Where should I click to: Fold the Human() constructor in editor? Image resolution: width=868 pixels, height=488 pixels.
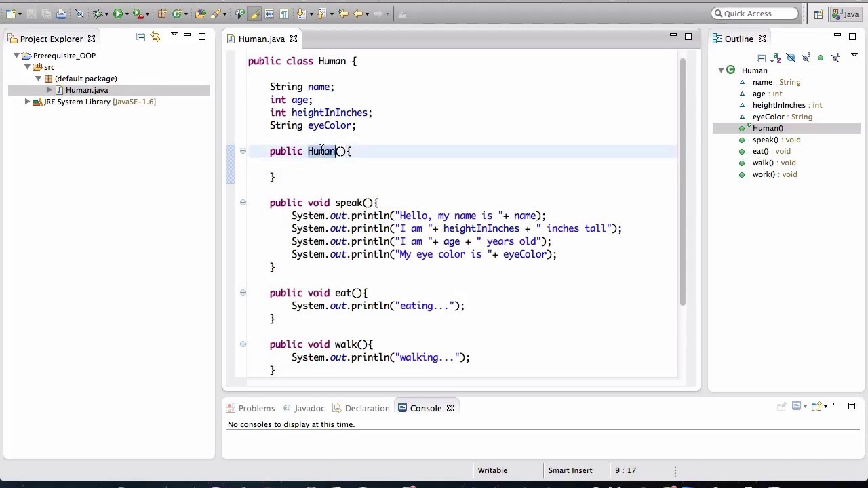point(243,151)
